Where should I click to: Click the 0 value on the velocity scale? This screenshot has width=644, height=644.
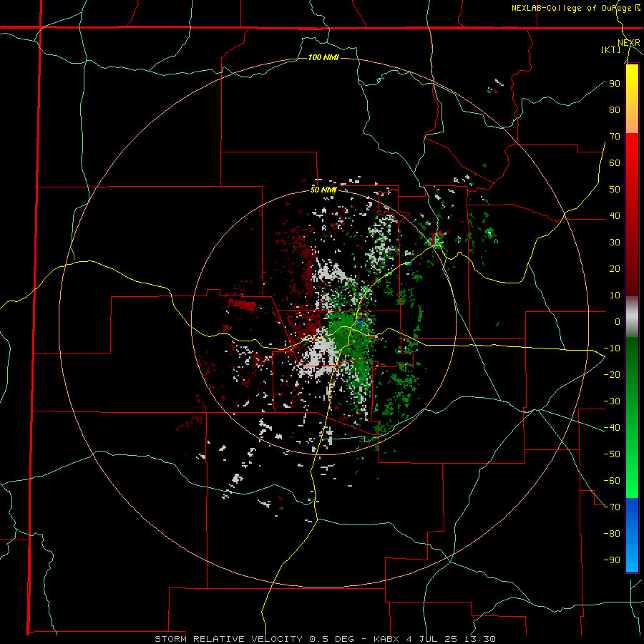pos(618,321)
